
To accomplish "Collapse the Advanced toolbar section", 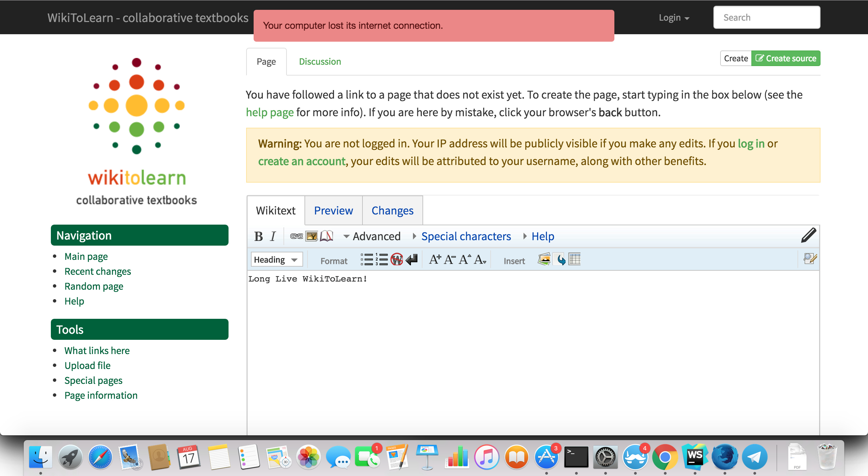I will tap(372, 236).
